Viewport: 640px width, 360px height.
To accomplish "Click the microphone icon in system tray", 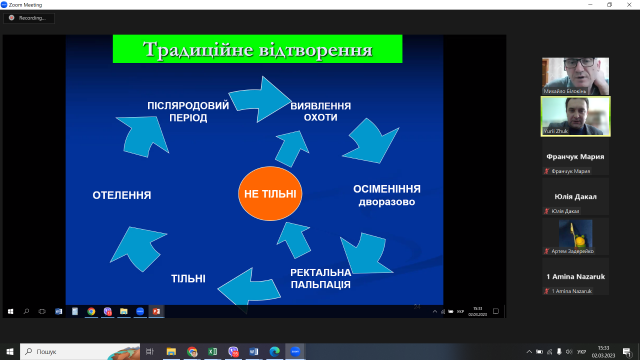I will (559, 351).
